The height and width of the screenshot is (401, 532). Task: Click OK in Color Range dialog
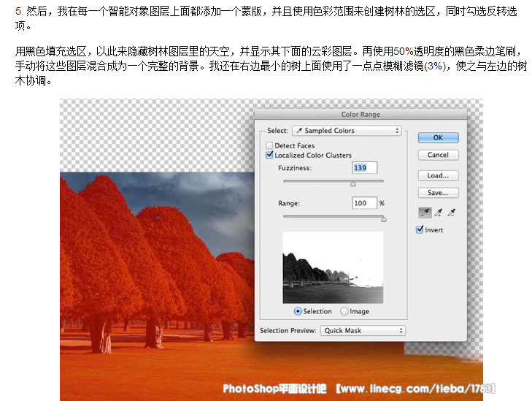[x=438, y=137]
